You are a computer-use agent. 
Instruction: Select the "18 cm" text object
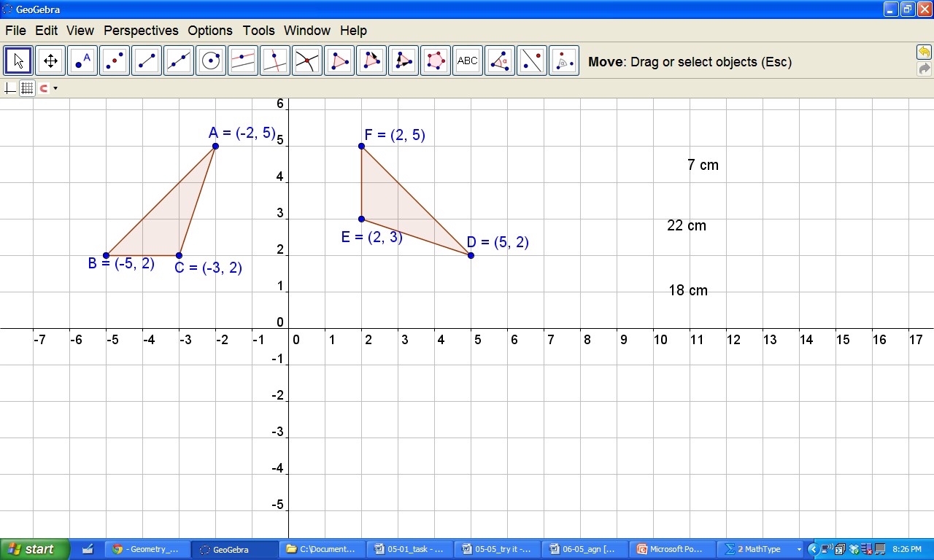[688, 290]
